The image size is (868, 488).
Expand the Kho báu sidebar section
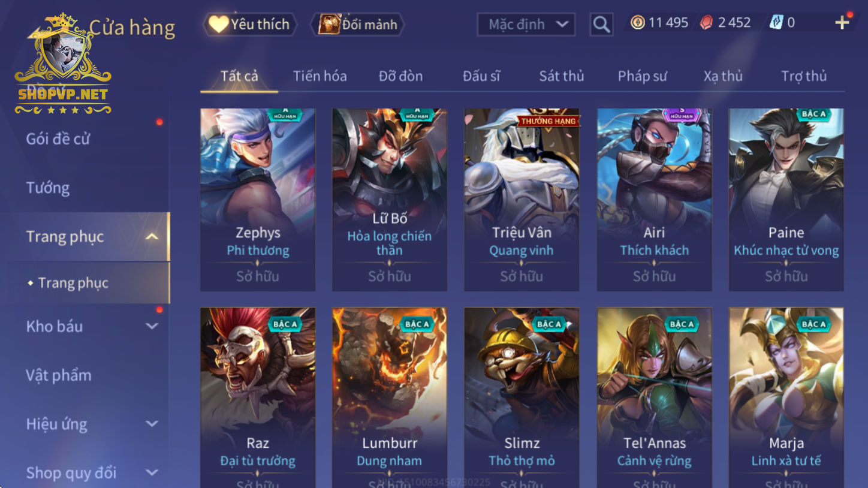click(x=152, y=327)
